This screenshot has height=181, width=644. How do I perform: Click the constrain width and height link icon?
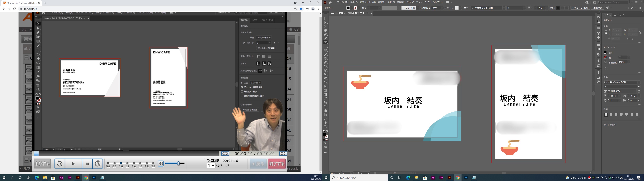[640, 32]
